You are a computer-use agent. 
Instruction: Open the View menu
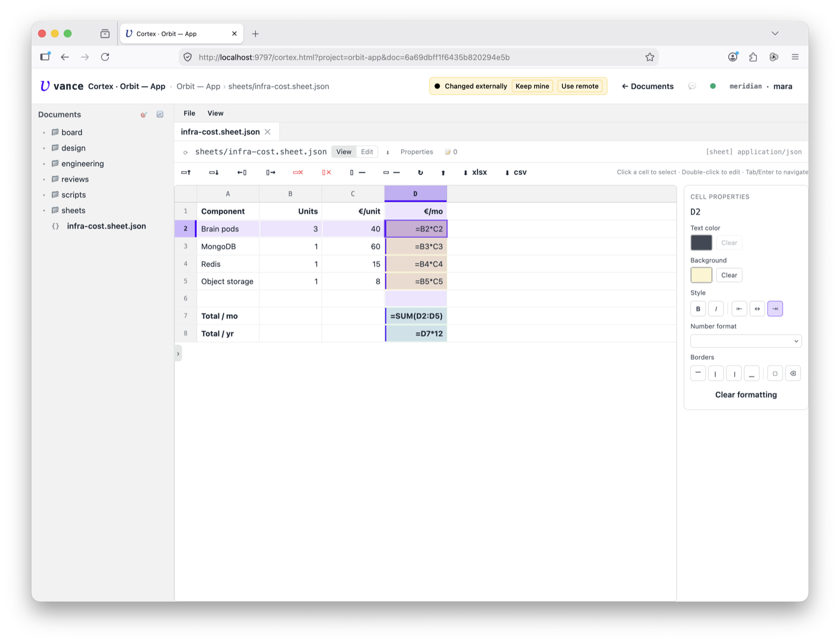pyautogui.click(x=215, y=113)
